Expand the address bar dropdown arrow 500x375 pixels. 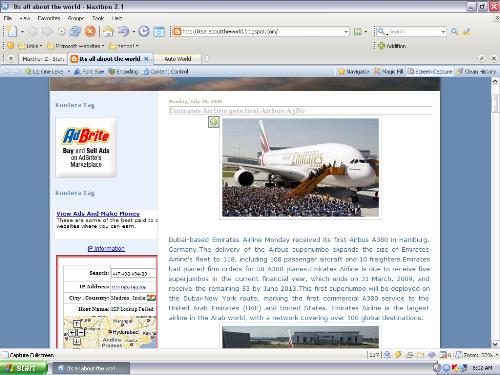pyautogui.click(x=346, y=32)
